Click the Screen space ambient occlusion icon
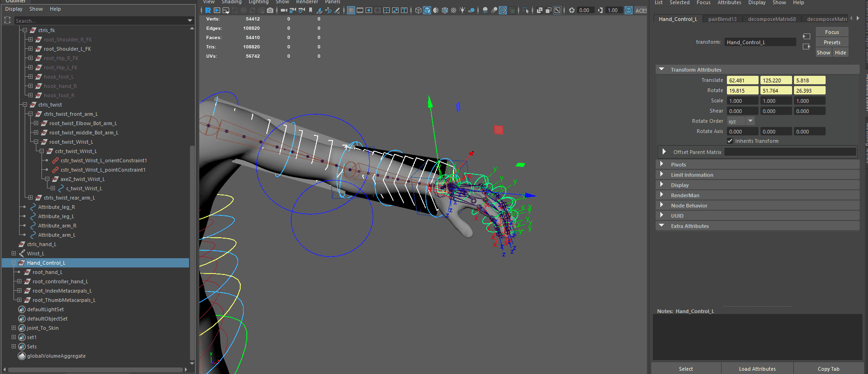 point(485,10)
